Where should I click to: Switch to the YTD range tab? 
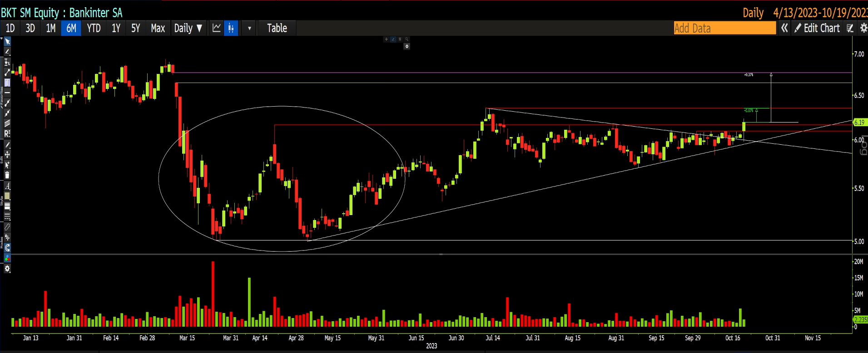pyautogui.click(x=94, y=28)
